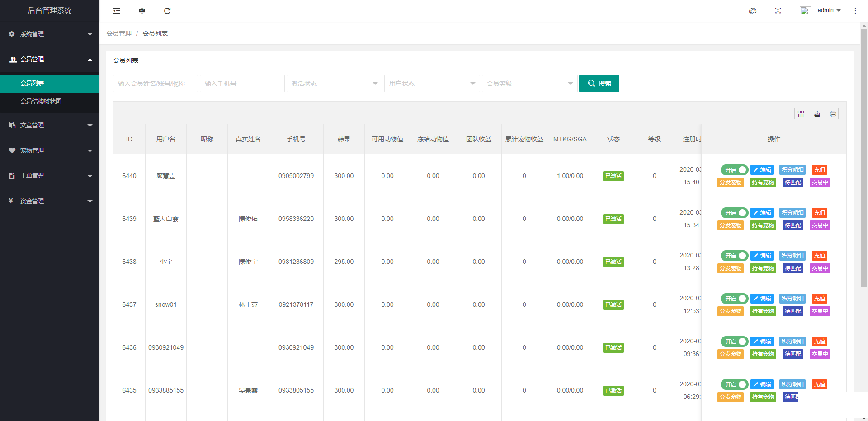Expand the 宠物管理 sidebar menu

pyautogui.click(x=50, y=150)
